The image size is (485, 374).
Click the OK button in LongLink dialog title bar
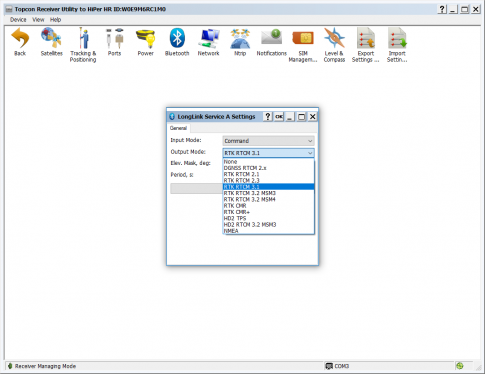(279, 117)
